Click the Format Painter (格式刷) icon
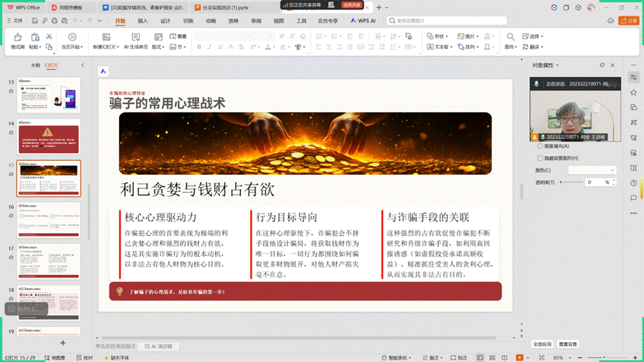 coord(18,37)
